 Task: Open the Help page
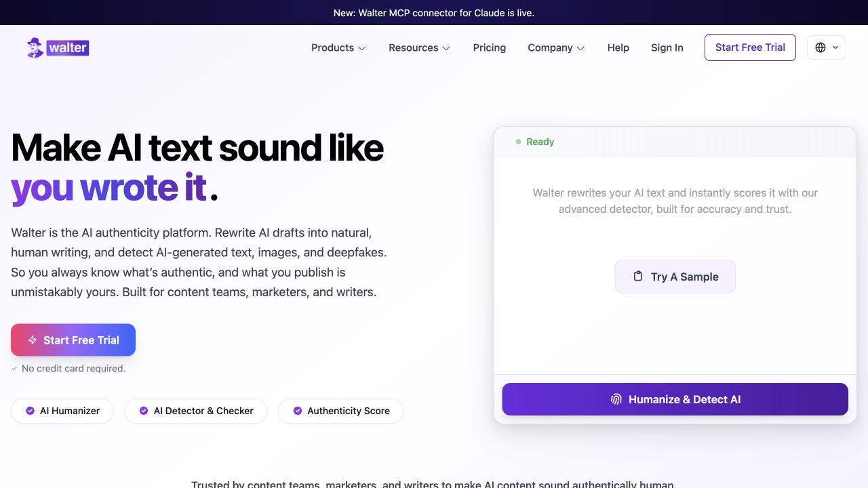click(618, 47)
